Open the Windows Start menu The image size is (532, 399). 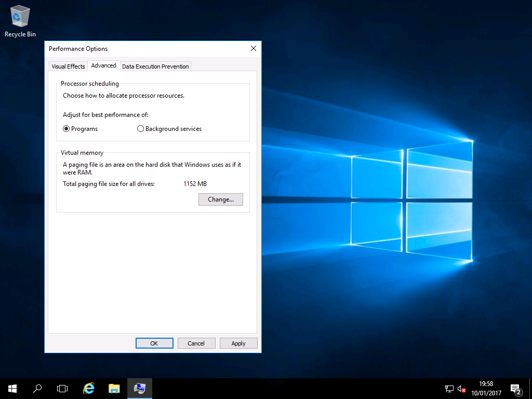(x=12, y=389)
